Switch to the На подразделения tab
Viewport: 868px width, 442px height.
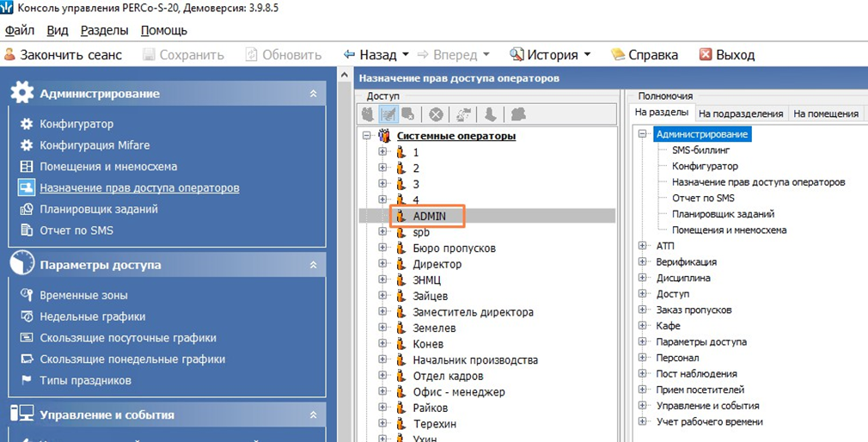(x=741, y=114)
